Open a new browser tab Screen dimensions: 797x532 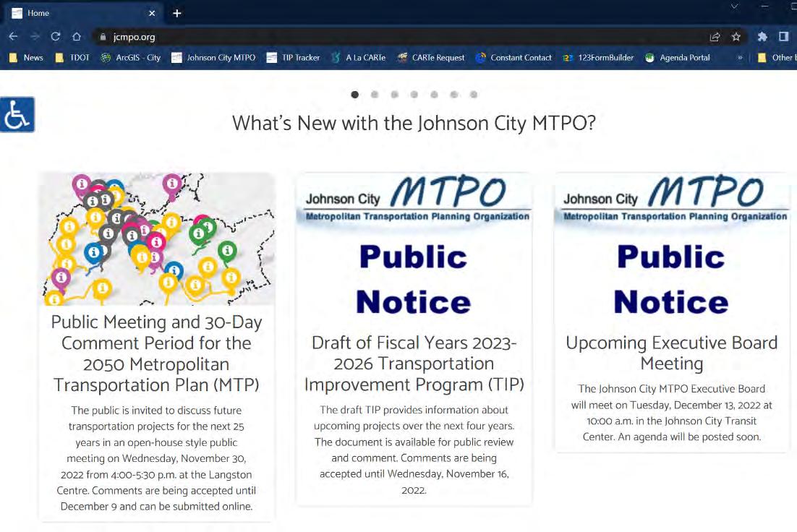177,13
